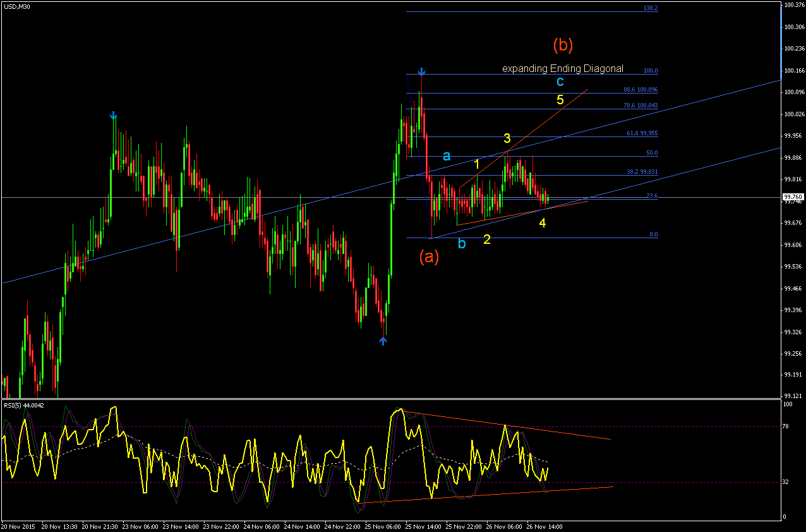This screenshot has width=806, height=532.
Task: Click the 'expanding Ending Diagonal' annotation
Action: [x=563, y=68]
